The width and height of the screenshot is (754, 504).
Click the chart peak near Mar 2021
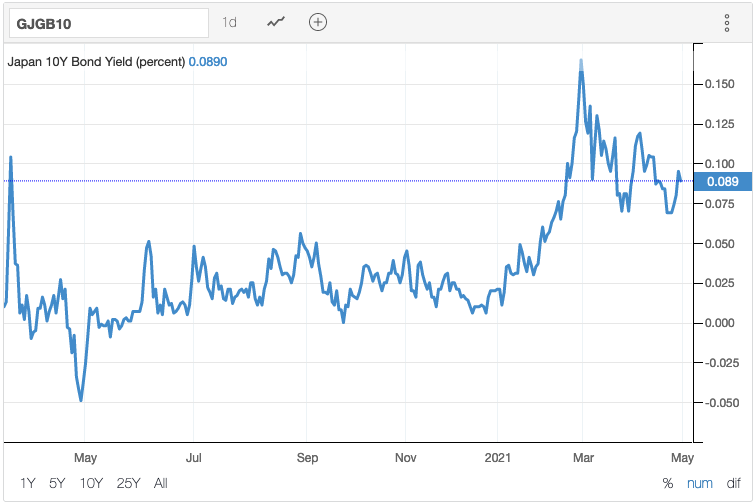pos(581,61)
